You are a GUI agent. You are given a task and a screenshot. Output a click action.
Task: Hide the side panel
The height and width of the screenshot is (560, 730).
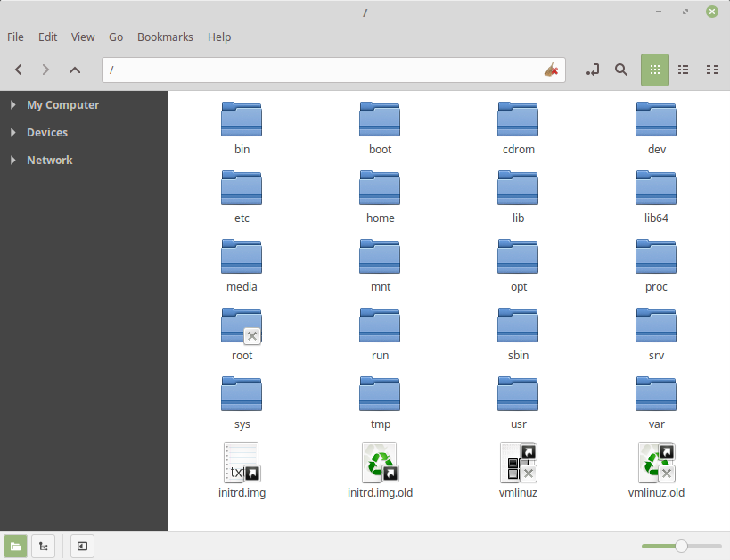tap(81, 546)
